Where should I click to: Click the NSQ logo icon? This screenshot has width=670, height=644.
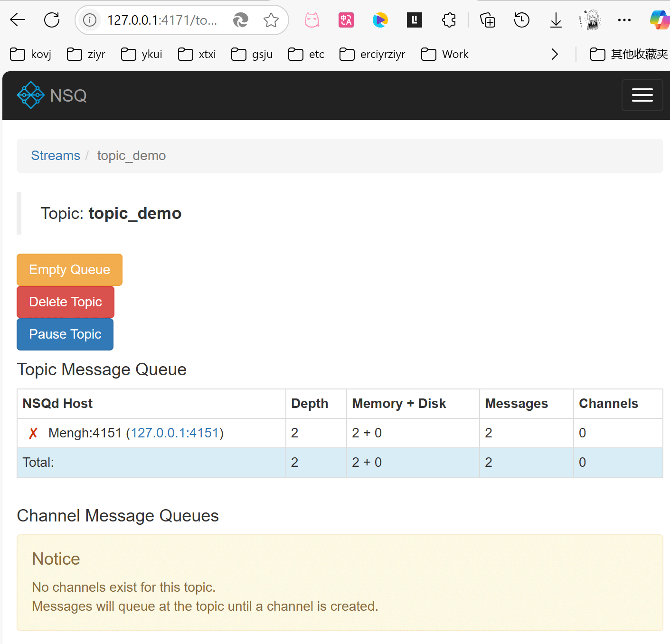point(31,95)
